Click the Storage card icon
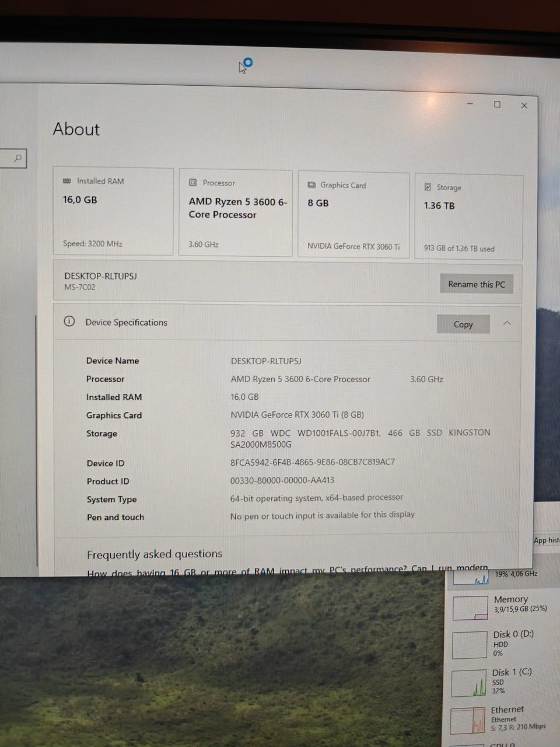Viewport: 560px width, 747px height. 428,187
